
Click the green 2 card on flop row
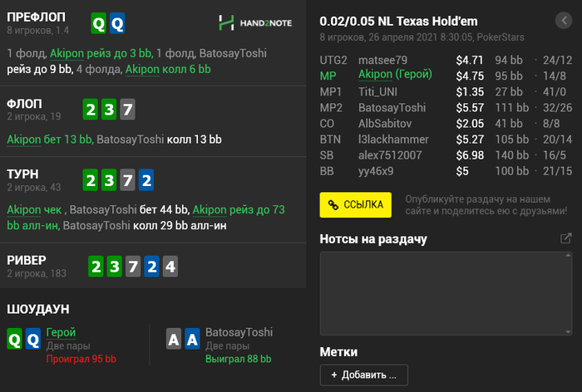coord(90,109)
